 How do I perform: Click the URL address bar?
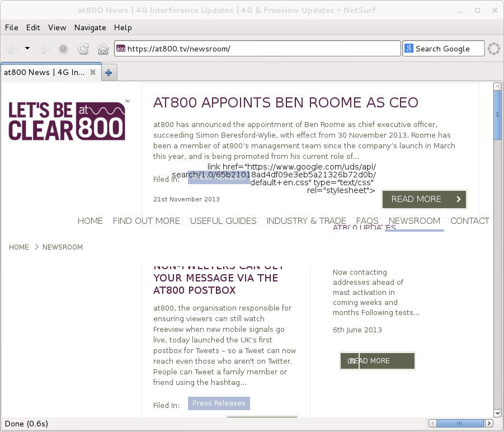(257, 49)
